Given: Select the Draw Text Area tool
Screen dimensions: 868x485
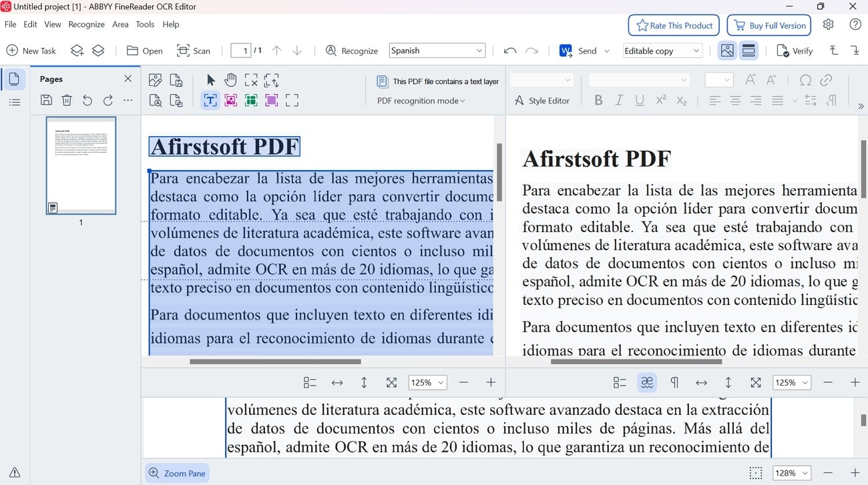Looking at the screenshot, I should click(210, 101).
